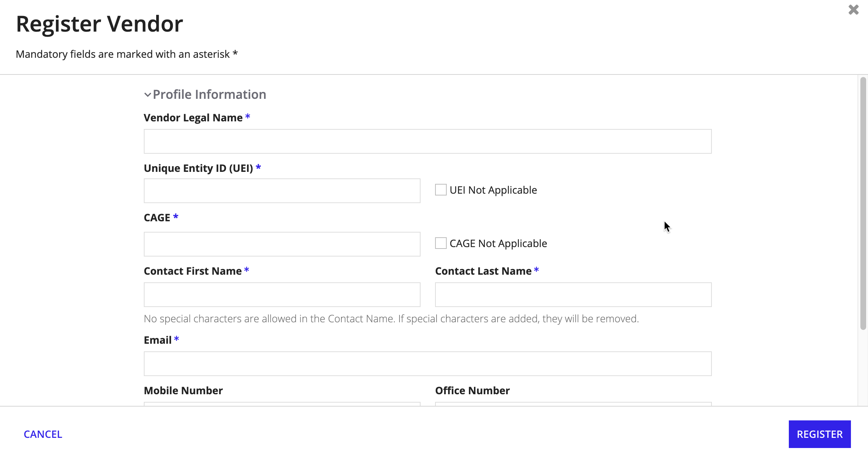868x460 pixels.
Task: Click the CAGE mandatory asterisk indicator
Action: click(x=176, y=218)
